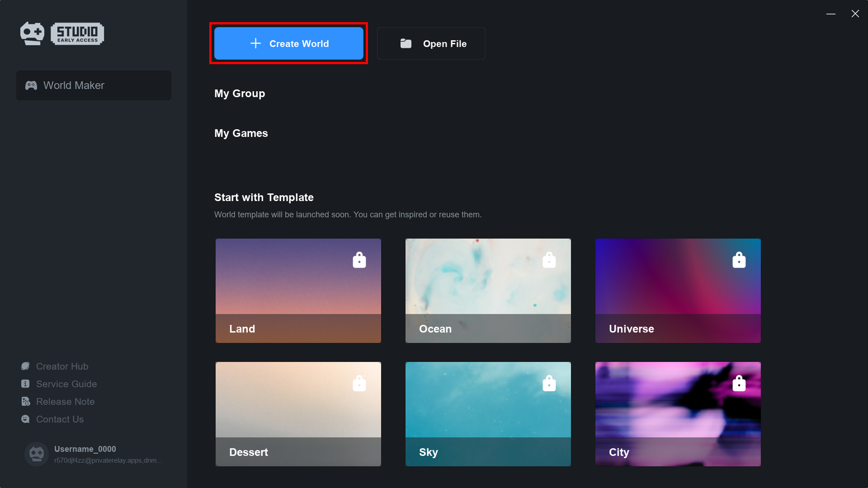868x488 pixels.
Task: Click the lock icon on Sky template
Action: tap(549, 384)
